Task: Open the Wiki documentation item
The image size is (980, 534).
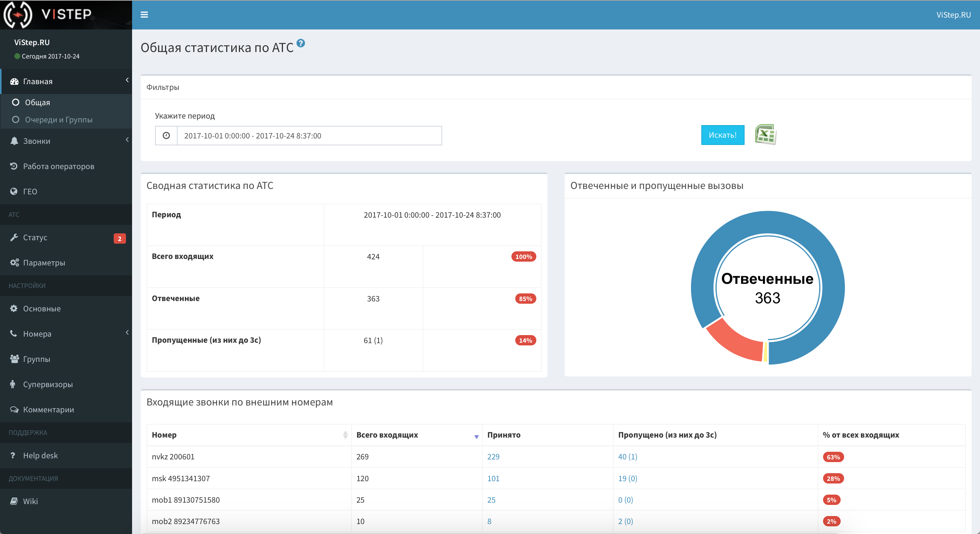Action: pyautogui.click(x=66, y=501)
